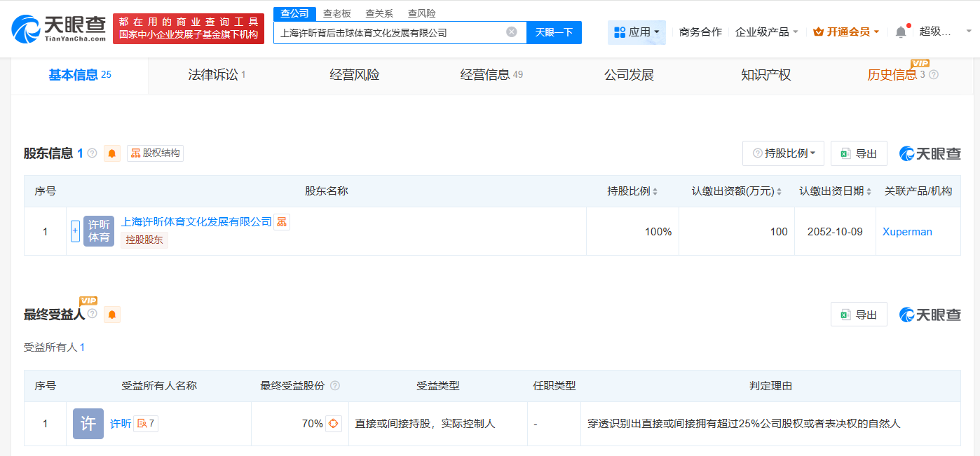
Task: Clear the search box with X icon
Action: [511, 32]
